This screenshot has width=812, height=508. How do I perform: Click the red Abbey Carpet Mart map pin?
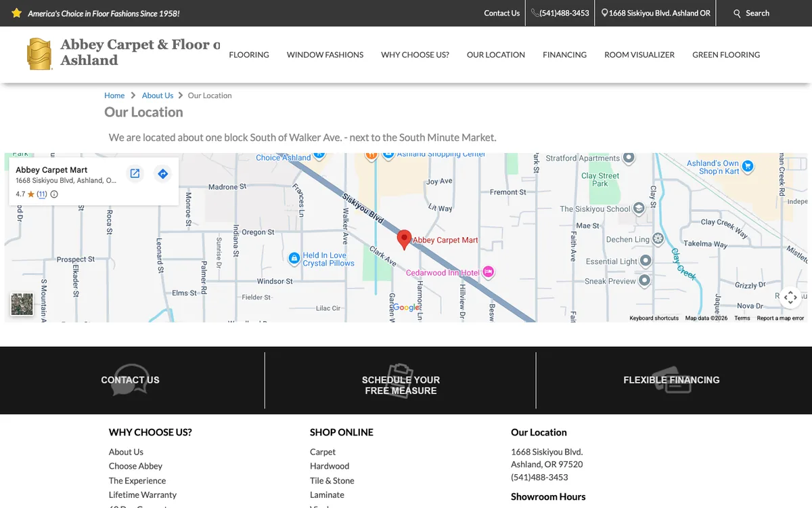(404, 240)
